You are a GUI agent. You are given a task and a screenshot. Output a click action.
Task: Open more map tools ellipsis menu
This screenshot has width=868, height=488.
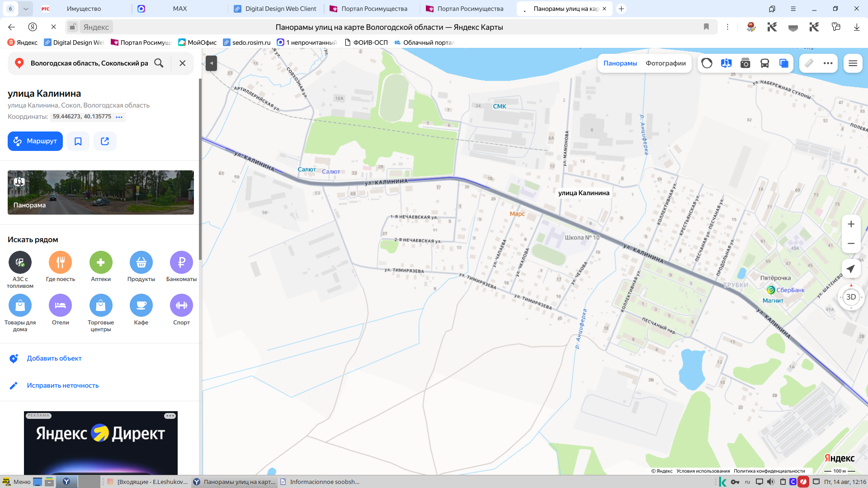(x=828, y=63)
